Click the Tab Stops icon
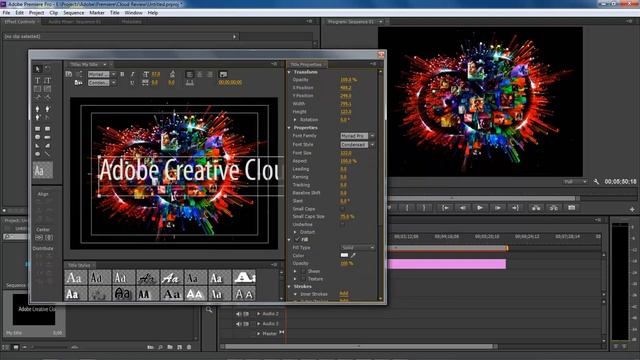The image size is (640, 360). point(189,82)
